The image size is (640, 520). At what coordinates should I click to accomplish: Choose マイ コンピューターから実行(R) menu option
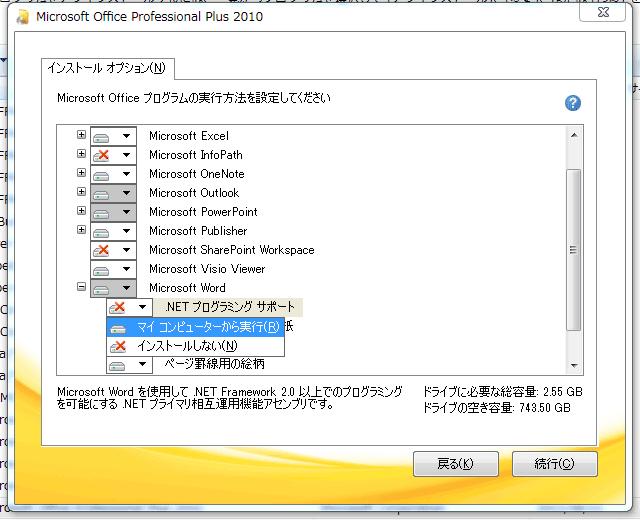click(x=196, y=327)
